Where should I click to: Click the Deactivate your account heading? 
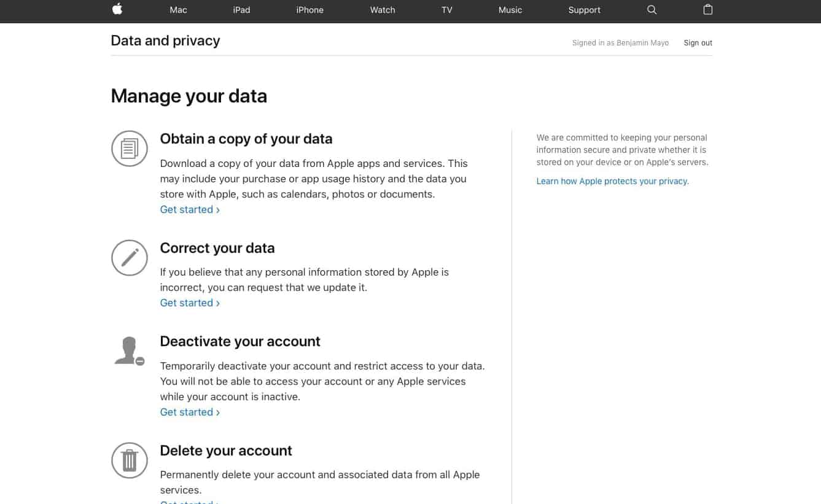[240, 341]
